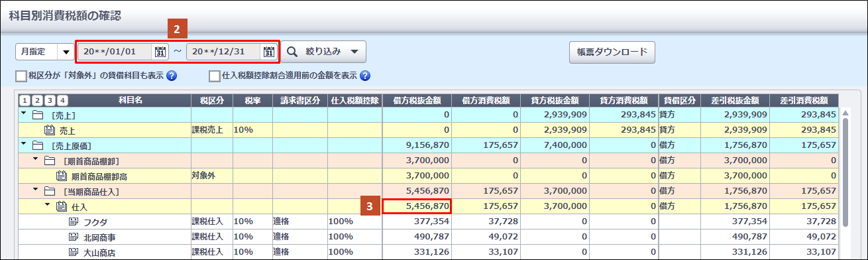Open calendar picker for end date 20**/12/31

point(268,52)
